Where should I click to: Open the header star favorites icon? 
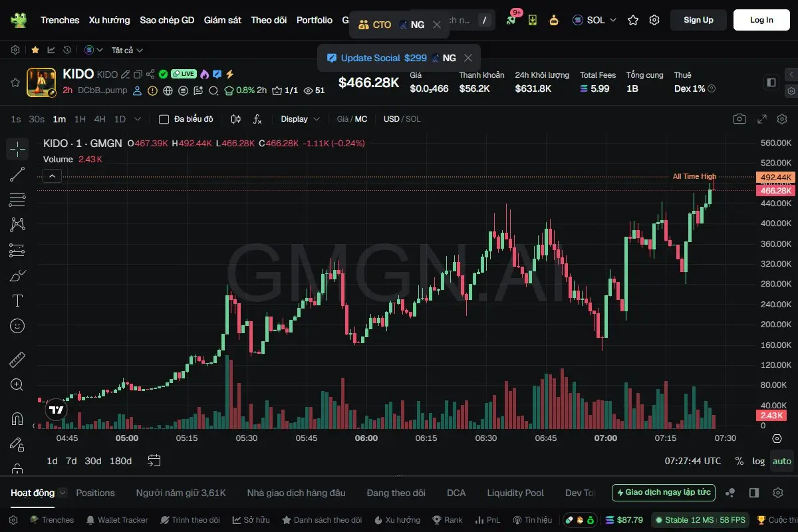(633, 20)
